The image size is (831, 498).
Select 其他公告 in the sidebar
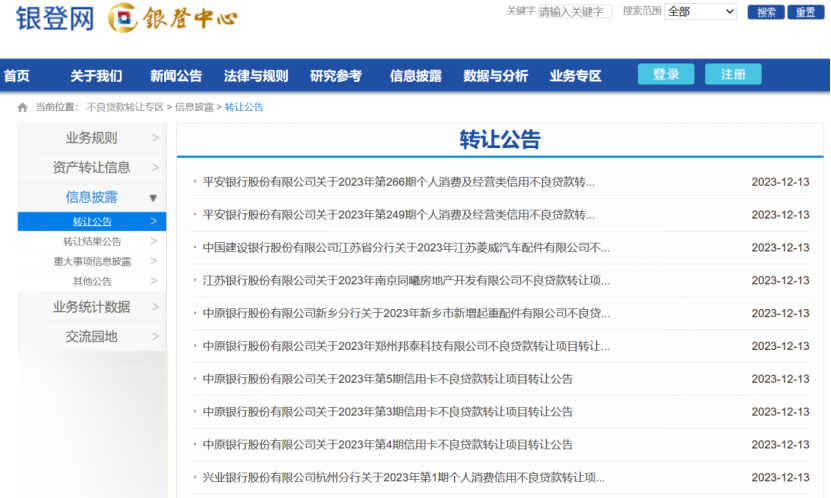92,281
